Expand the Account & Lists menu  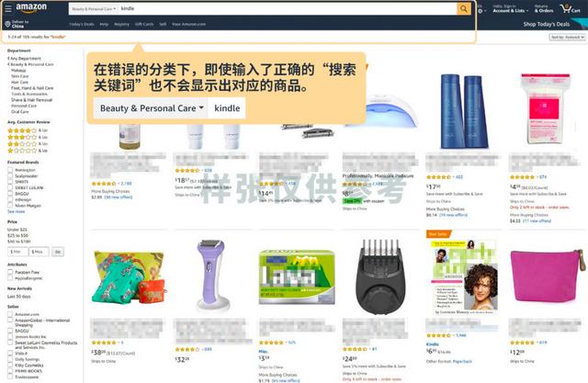511,9
